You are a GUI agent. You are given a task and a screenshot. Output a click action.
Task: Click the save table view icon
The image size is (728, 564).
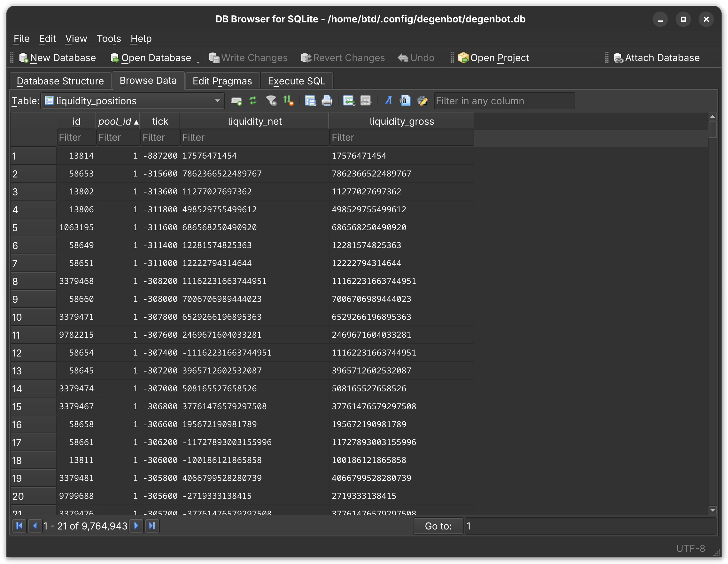point(310,101)
